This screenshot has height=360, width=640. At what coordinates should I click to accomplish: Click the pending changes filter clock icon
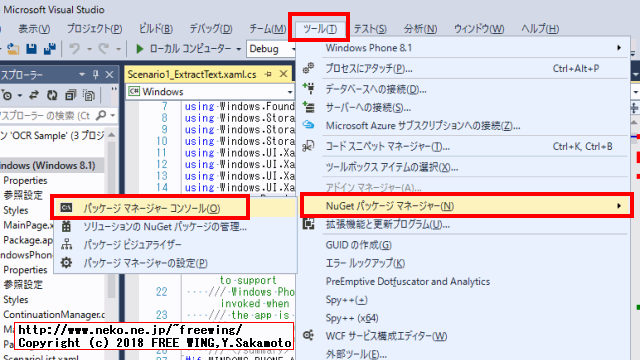click(x=7, y=95)
